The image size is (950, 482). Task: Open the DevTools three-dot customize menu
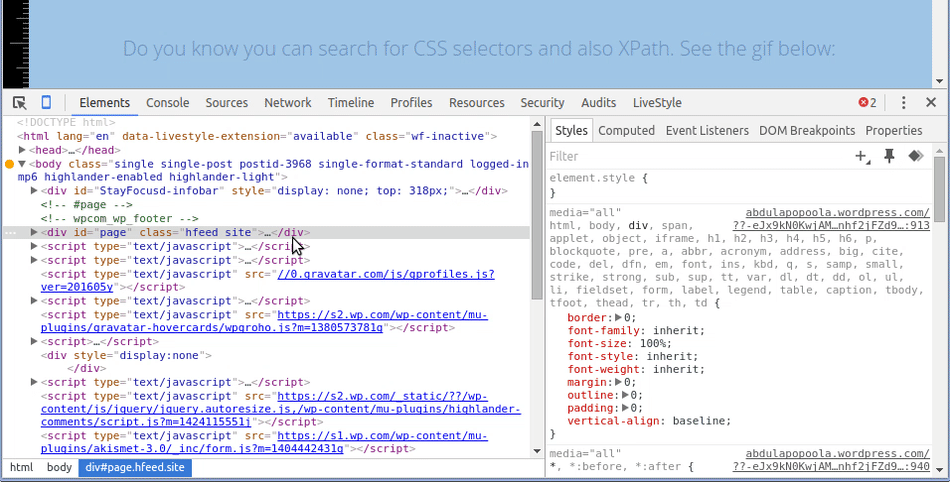click(x=903, y=103)
